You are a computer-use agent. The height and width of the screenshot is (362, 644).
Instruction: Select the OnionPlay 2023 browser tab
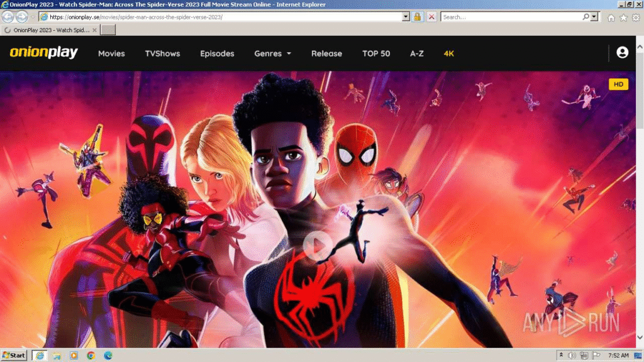(x=50, y=30)
